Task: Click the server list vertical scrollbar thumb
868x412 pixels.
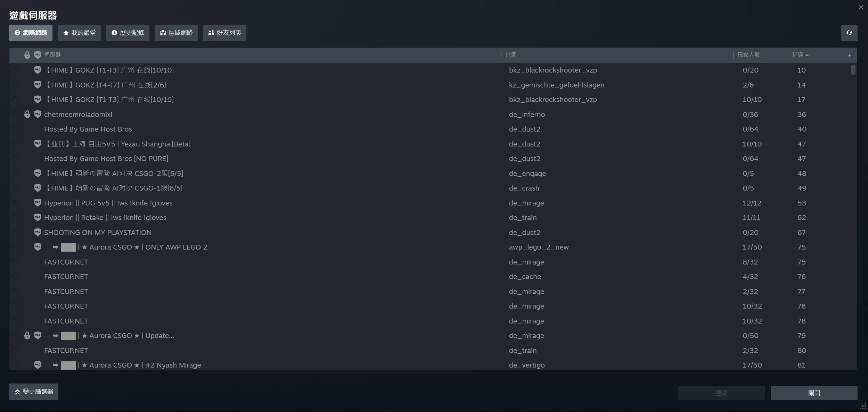Action: [x=853, y=69]
